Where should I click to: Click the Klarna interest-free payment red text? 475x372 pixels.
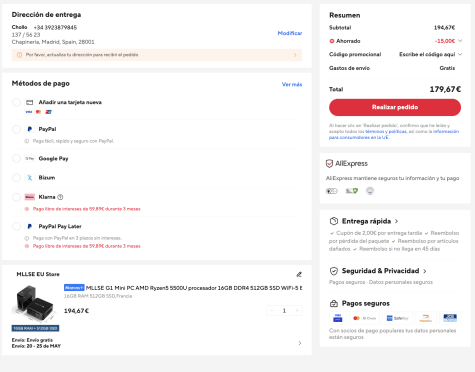coord(86,209)
